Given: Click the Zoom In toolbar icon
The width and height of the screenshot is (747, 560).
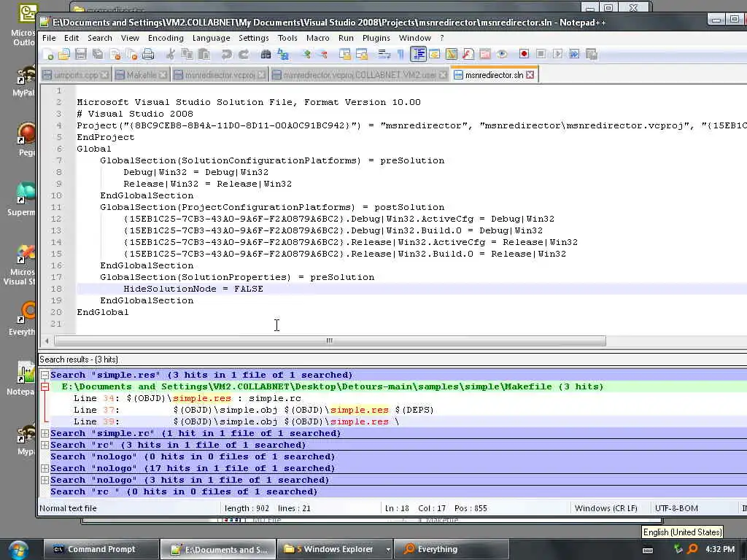Looking at the screenshot, I should tap(306, 54).
